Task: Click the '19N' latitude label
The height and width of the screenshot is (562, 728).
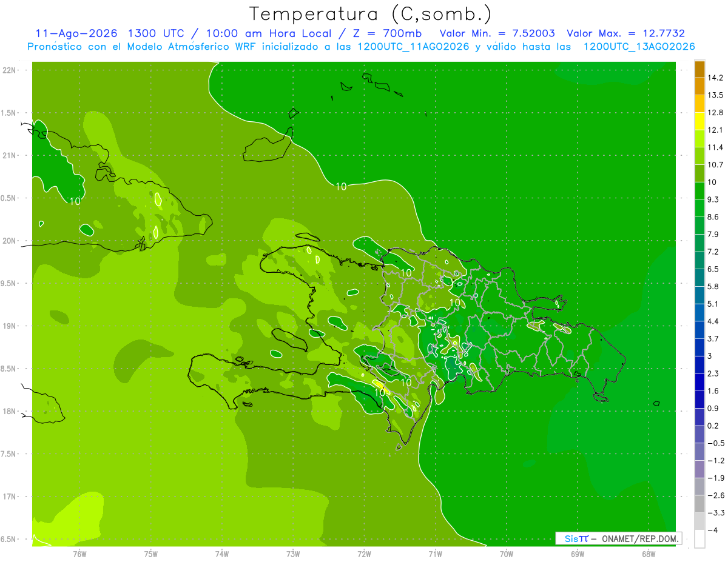Action: tap(9, 326)
